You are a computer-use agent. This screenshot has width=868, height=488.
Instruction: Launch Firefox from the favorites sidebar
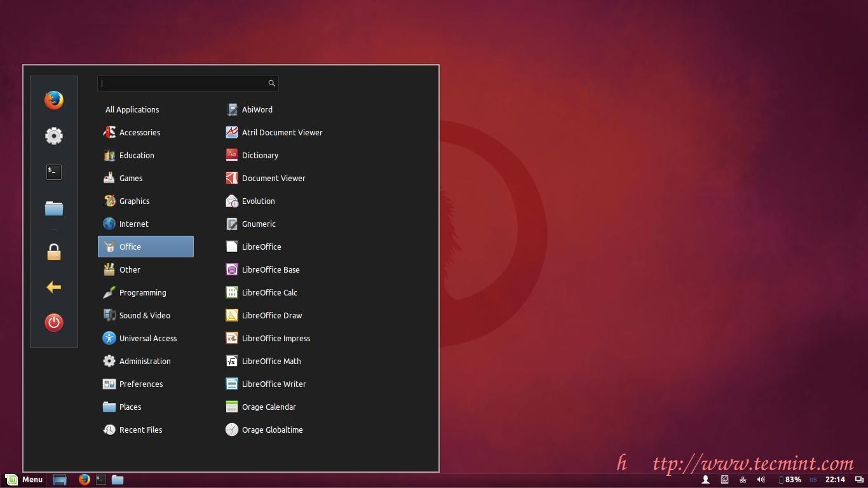pyautogui.click(x=54, y=100)
